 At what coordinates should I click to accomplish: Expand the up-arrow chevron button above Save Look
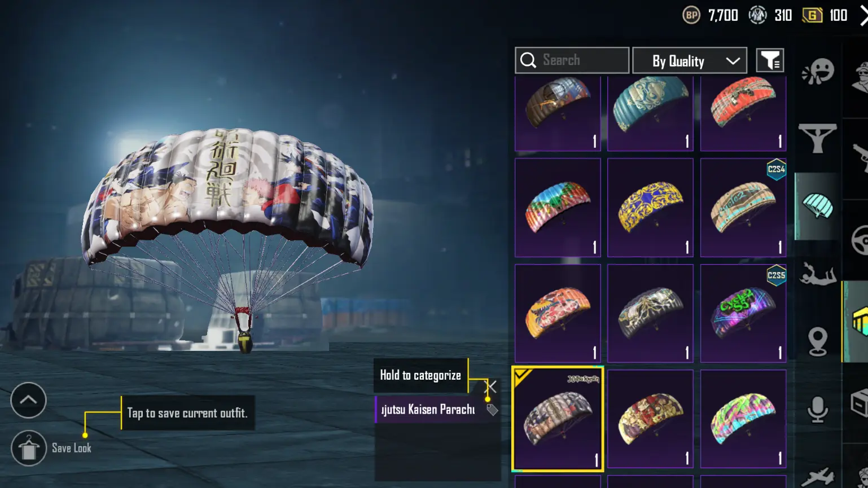click(28, 400)
